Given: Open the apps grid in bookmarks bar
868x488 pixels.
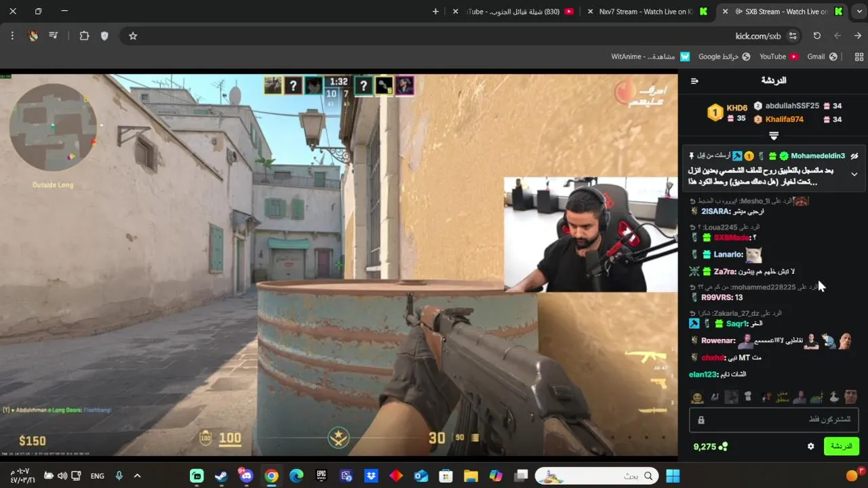Looking at the screenshot, I should pyautogui.click(x=859, y=57).
